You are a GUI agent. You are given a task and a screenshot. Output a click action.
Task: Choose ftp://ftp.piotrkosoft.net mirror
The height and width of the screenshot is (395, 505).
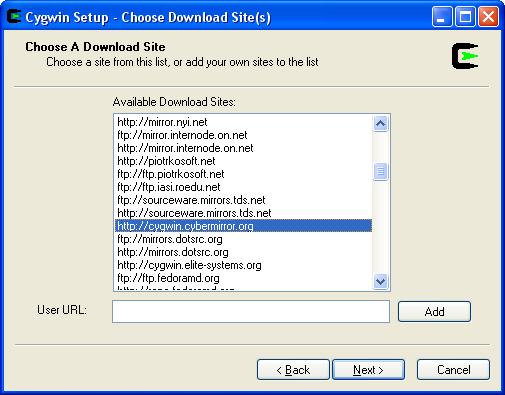point(243,174)
